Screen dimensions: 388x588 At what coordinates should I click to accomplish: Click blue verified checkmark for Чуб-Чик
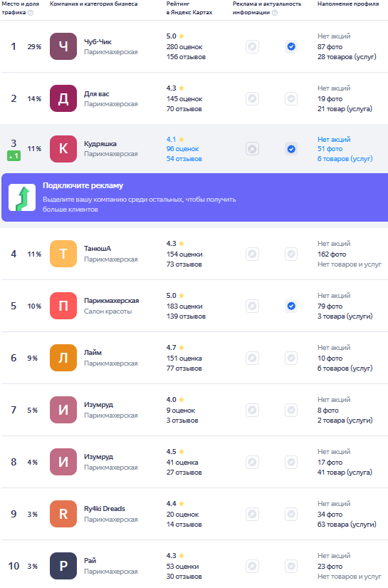[x=291, y=46]
